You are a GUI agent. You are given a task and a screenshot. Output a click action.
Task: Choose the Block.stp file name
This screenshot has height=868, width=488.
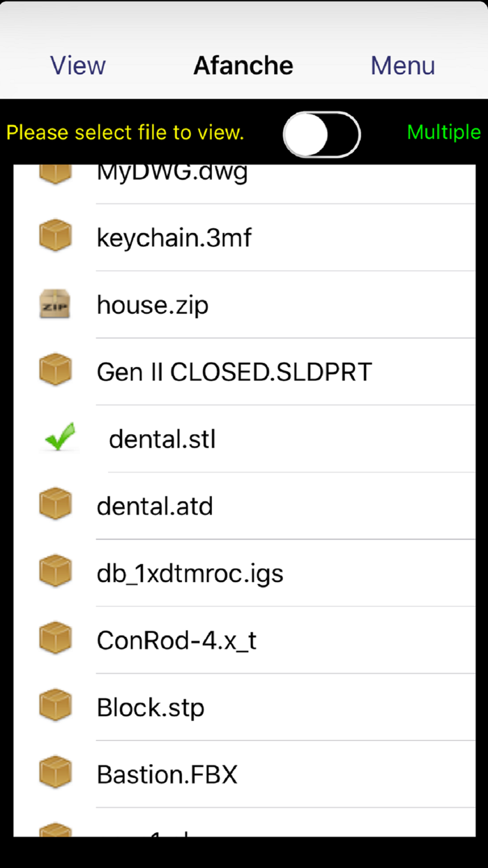[x=151, y=708]
